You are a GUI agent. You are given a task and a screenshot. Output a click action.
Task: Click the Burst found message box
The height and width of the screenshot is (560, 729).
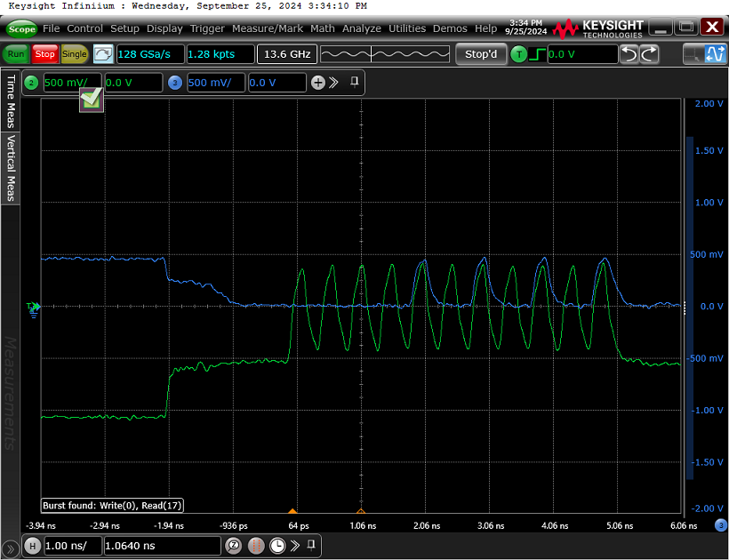pos(112,505)
